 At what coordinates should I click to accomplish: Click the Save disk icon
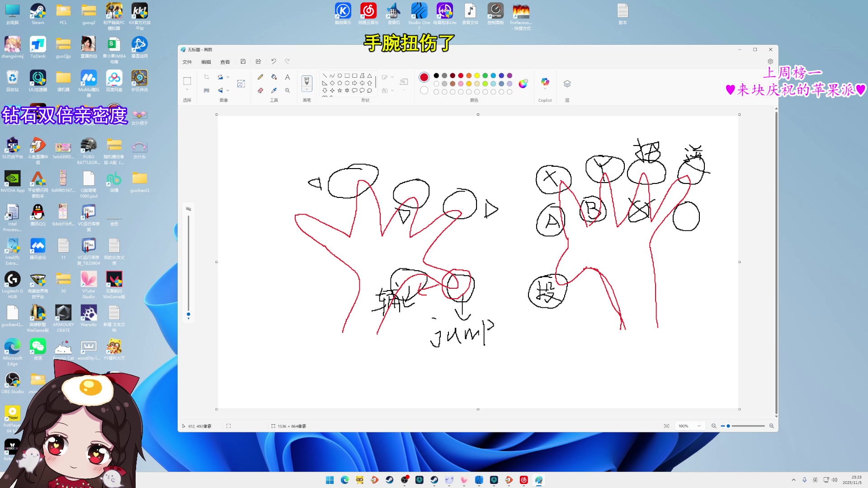(x=243, y=61)
